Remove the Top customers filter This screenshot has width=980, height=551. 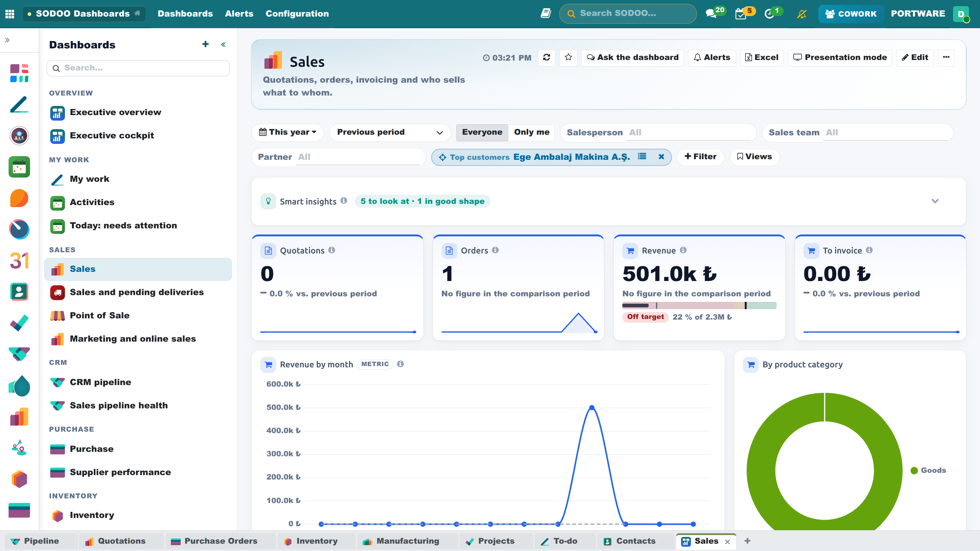(x=661, y=157)
